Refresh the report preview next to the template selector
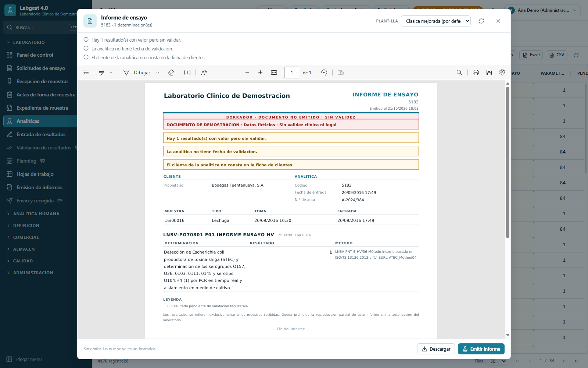Image resolution: width=588 pixels, height=368 pixels. [481, 21]
